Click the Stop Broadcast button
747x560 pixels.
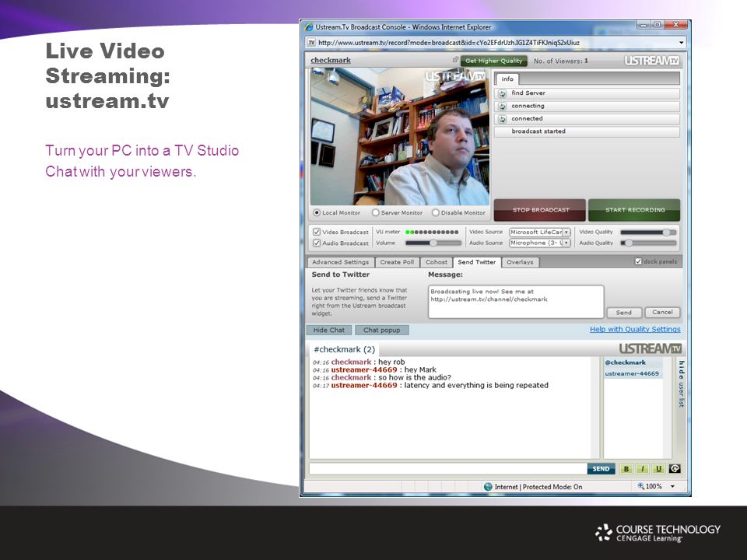click(540, 210)
